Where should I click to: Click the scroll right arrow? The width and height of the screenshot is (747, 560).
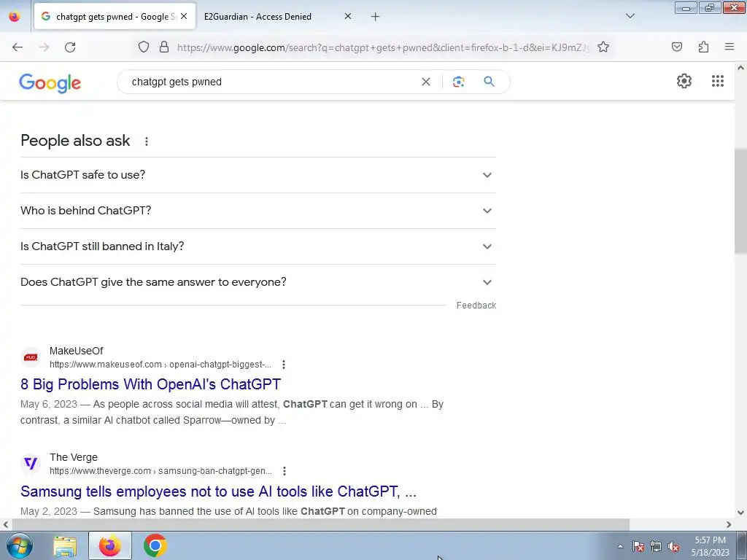729,524
